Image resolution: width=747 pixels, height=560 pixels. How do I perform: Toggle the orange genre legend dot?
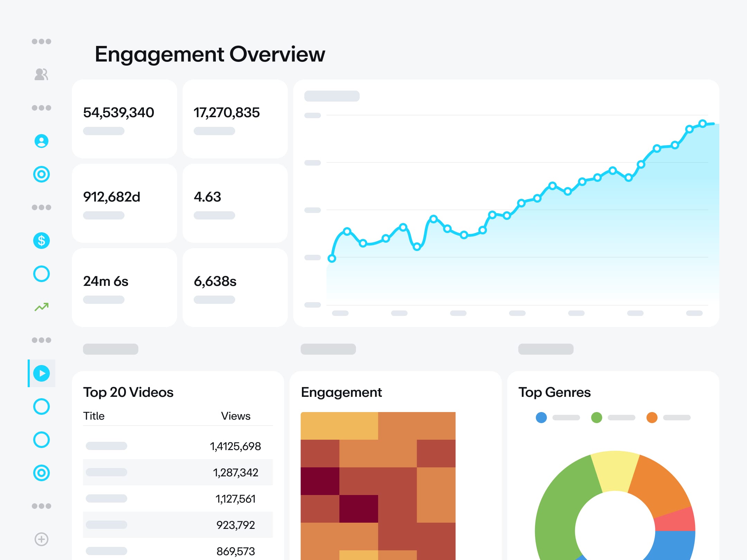(652, 418)
